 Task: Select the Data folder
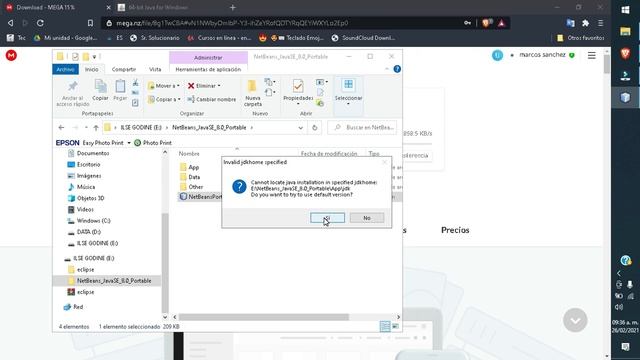pyautogui.click(x=194, y=177)
